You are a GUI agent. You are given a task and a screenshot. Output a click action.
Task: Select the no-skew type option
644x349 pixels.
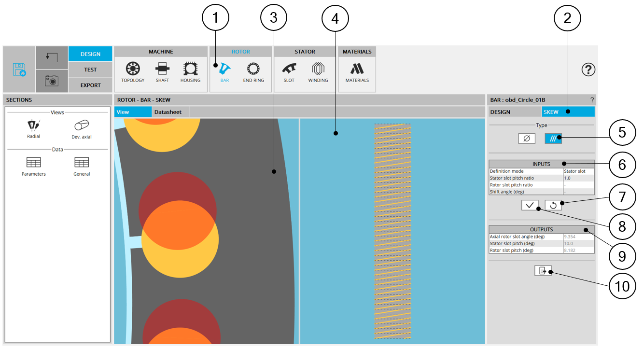pyautogui.click(x=527, y=139)
